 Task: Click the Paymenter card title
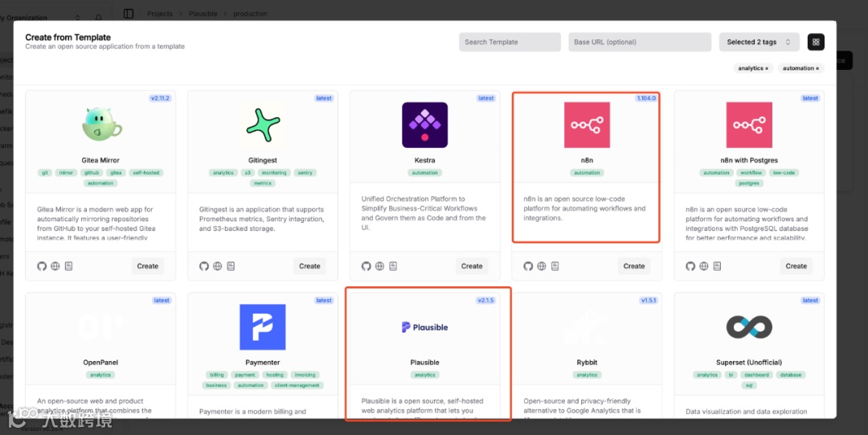(263, 363)
